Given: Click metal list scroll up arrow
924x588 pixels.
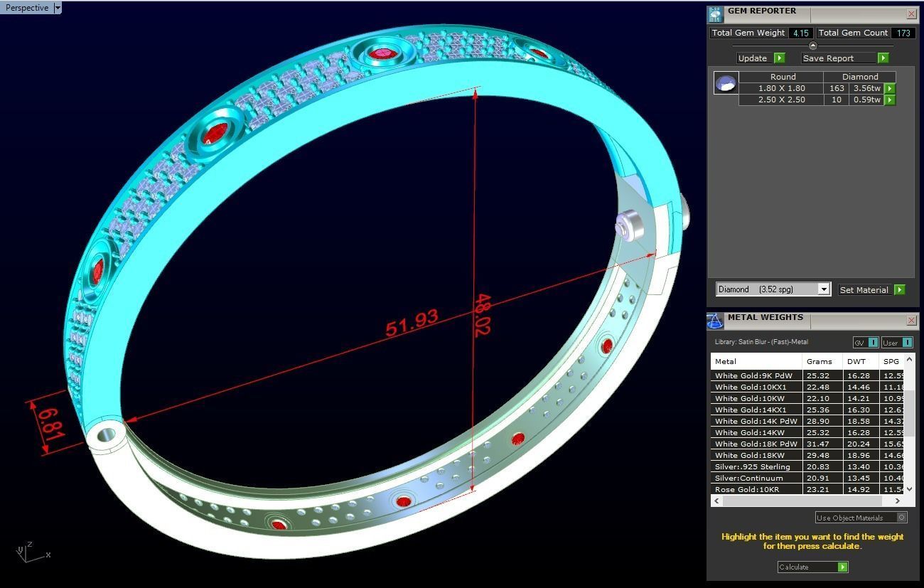Looking at the screenshot, I should [909, 360].
